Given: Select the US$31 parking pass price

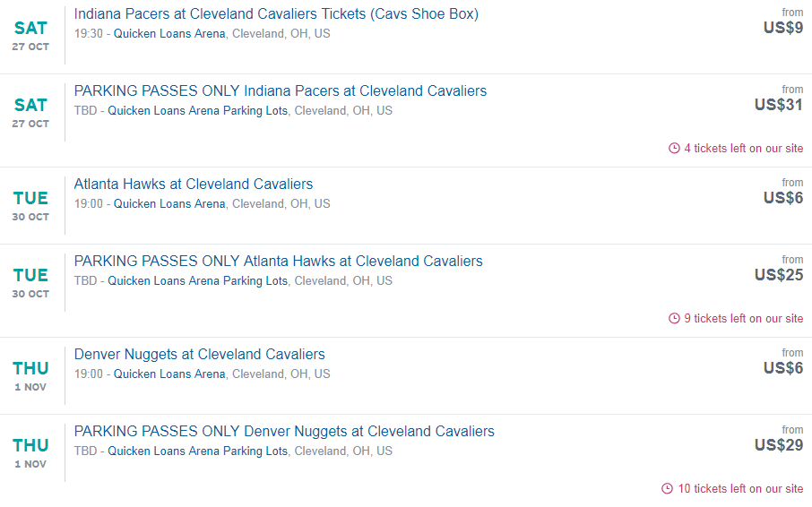Looking at the screenshot, I should (x=778, y=105).
